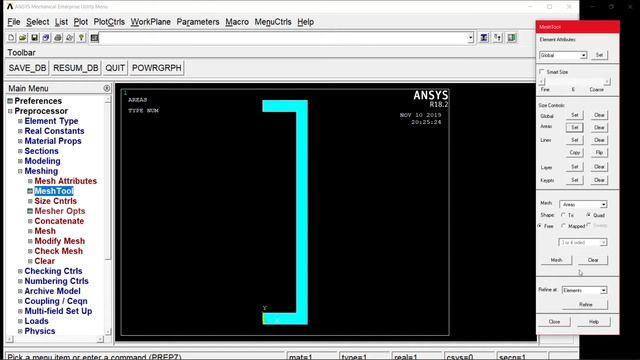
Task: Expand the Element Type tree node
Action: tap(20, 121)
